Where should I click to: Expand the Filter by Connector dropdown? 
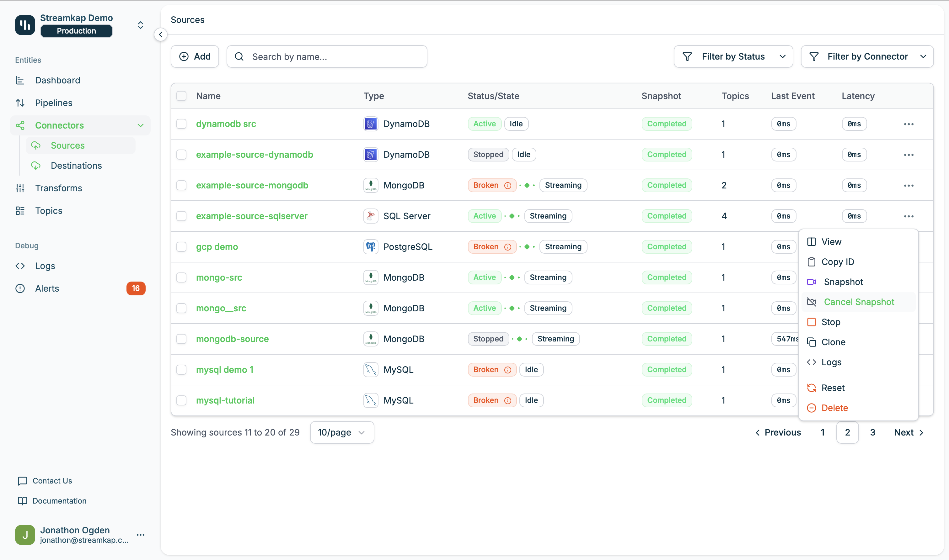(867, 57)
